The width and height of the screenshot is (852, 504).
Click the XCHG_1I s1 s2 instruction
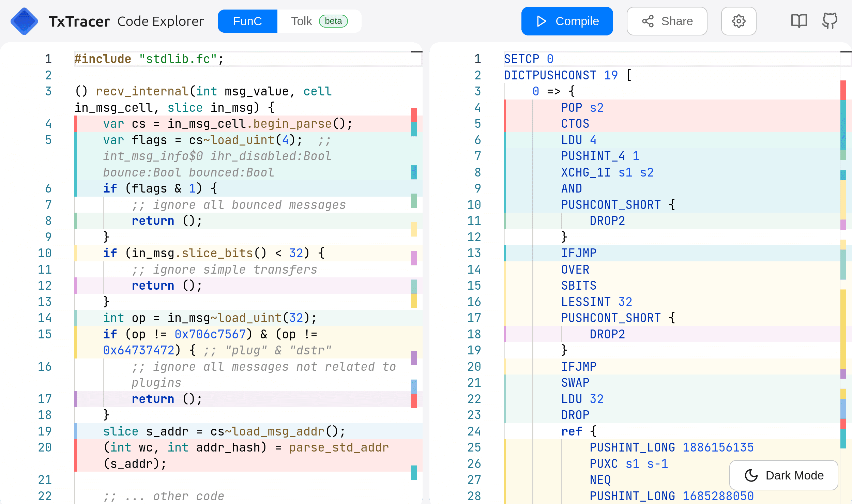point(607,172)
